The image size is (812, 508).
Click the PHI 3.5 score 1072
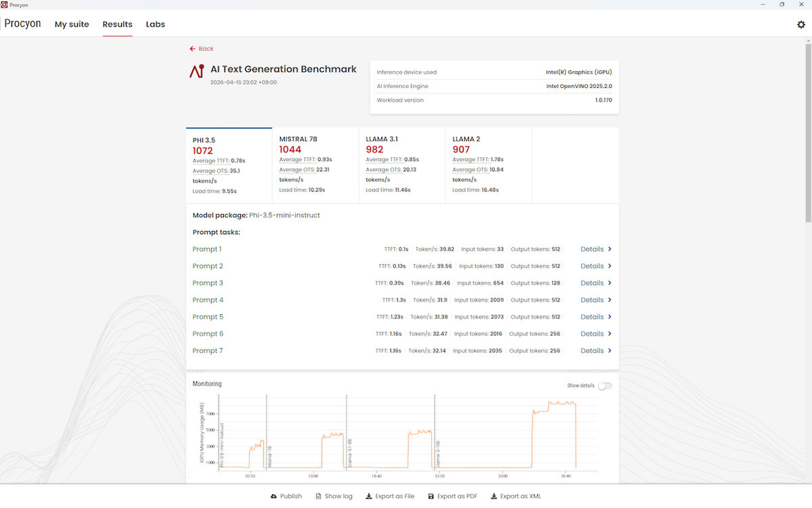[x=202, y=150]
